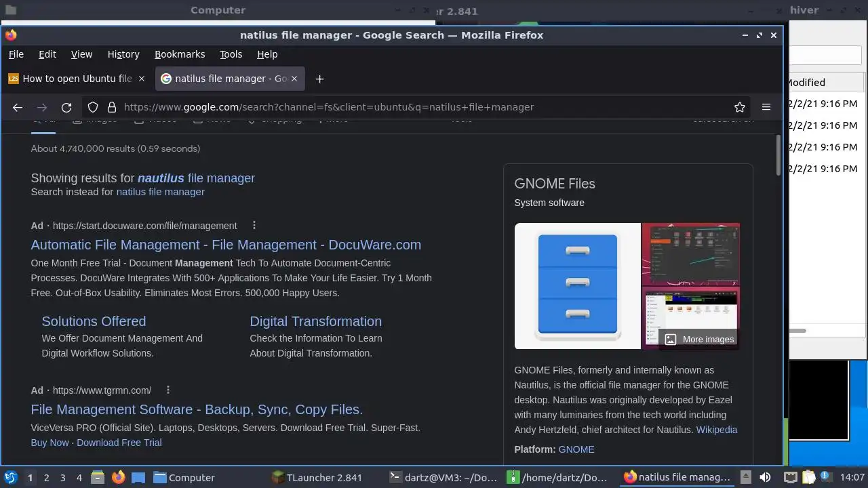Close the 'How to open Ubuntu file' tab

tap(142, 79)
